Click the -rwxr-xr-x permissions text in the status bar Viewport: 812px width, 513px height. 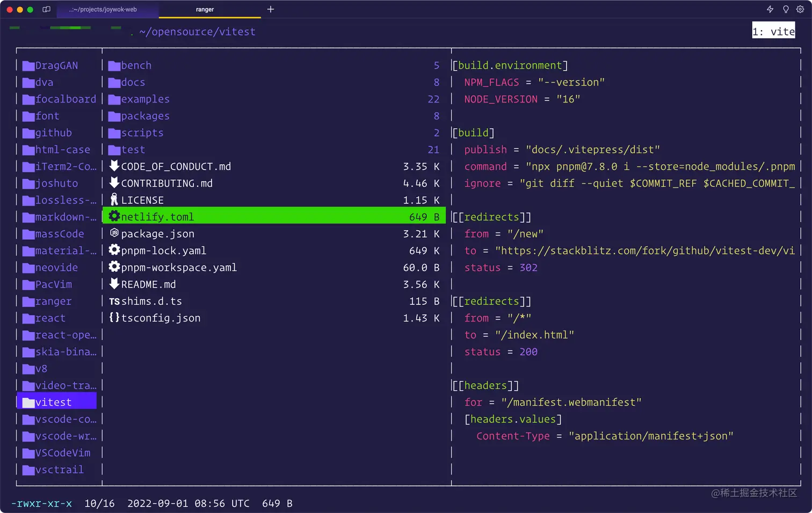(41, 503)
